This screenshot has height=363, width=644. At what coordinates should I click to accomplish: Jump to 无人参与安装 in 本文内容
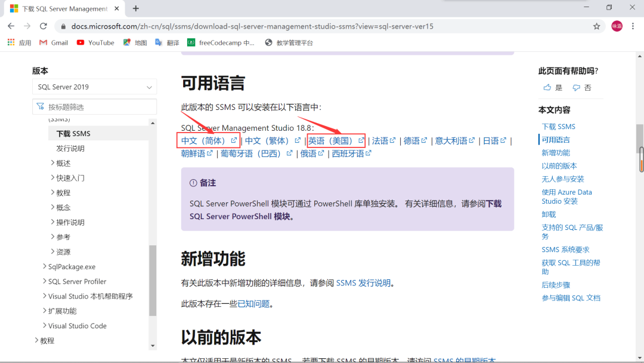pos(563,179)
